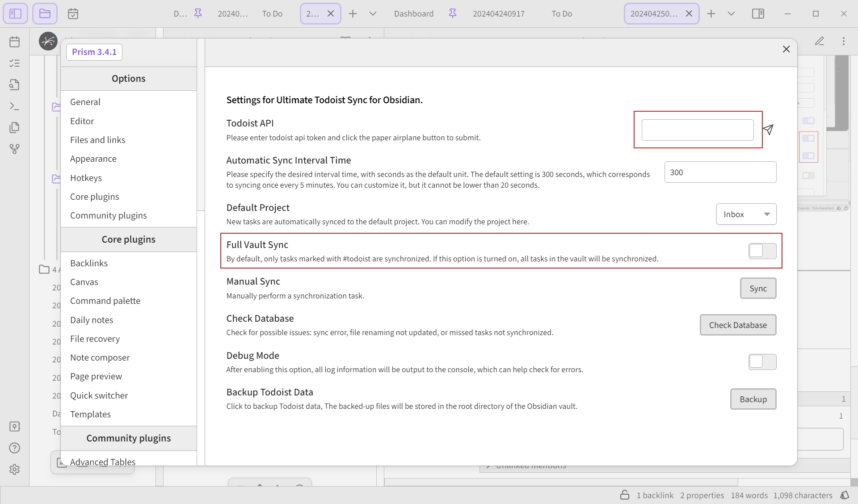
Task: Click the pin icon in left tab group
Action: click(x=198, y=13)
